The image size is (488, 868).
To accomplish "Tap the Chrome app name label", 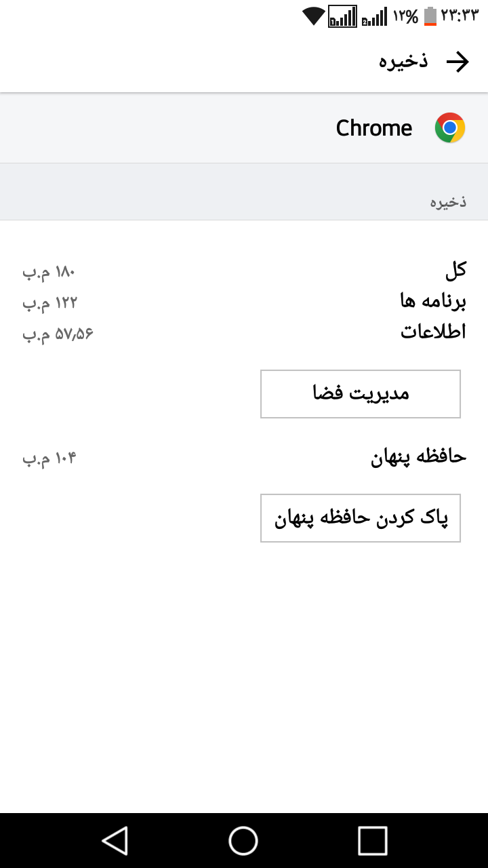I will point(374,127).
